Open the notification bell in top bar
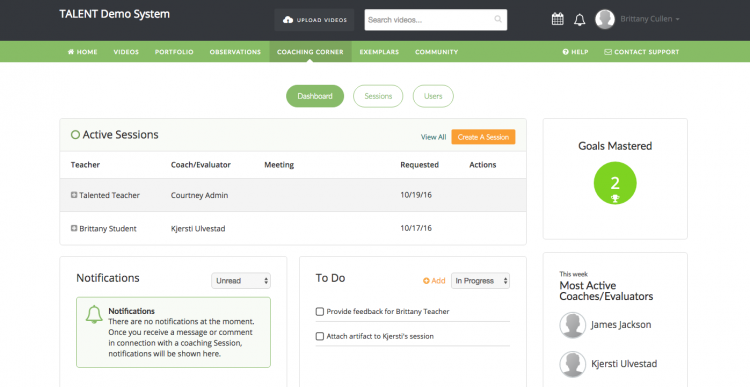Image resolution: width=750 pixels, height=387 pixels. coord(579,20)
